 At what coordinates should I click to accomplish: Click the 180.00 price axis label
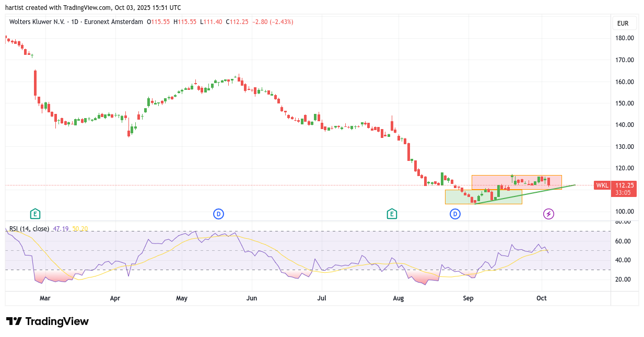[x=624, y=38]
